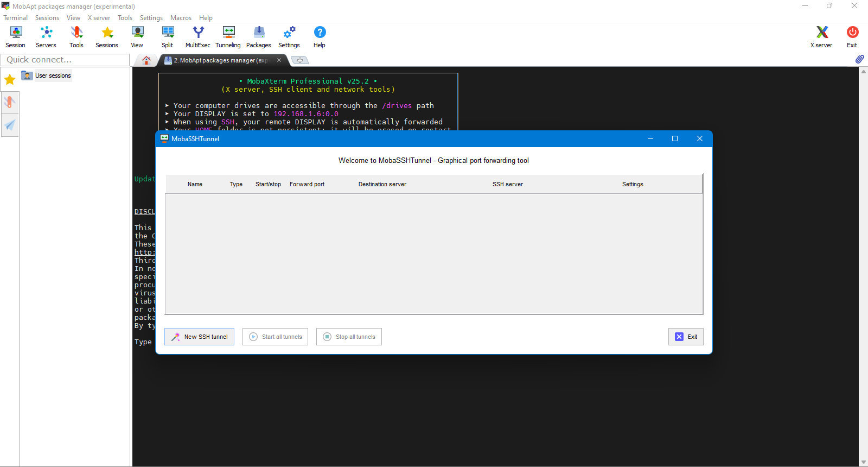
Task: Click the Start all tunnels button
Action: tap(276, 337)
